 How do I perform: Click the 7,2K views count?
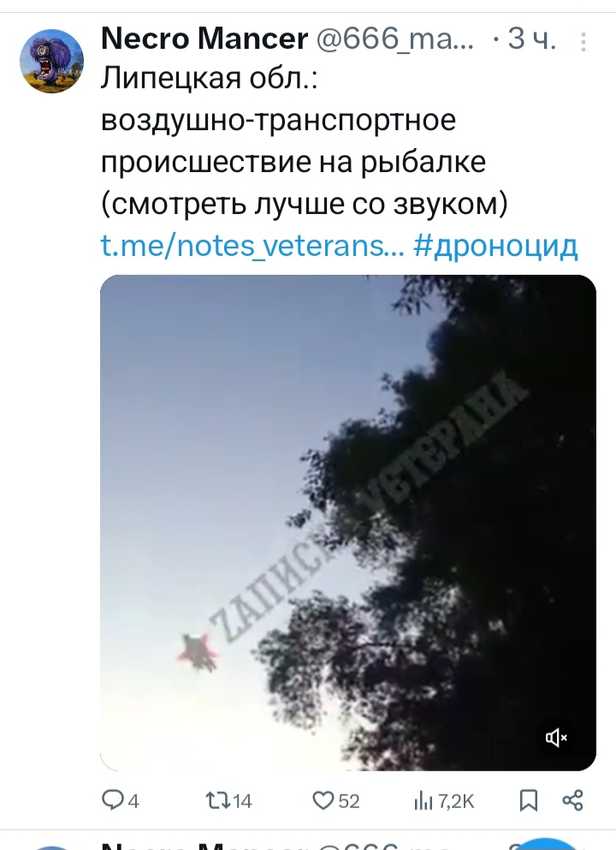click(x=456, y=801)
